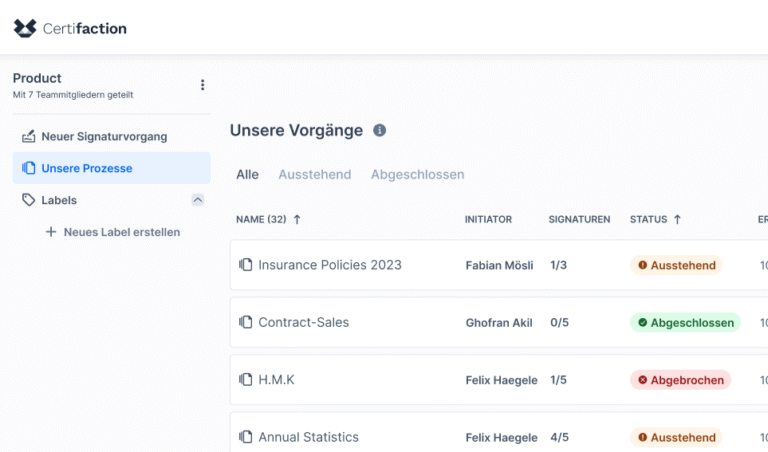Show info icon beside Unsere Vorgänge
This screenshot has width=768, height=452.
coord(380,130)
